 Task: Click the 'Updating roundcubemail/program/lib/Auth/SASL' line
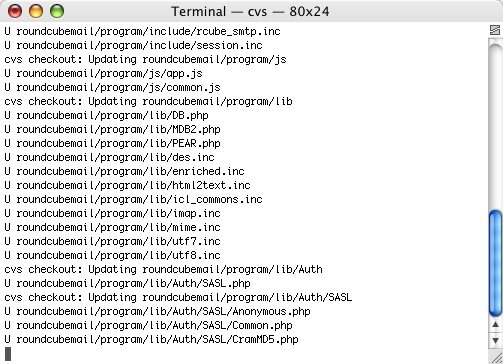coord(178,297)
